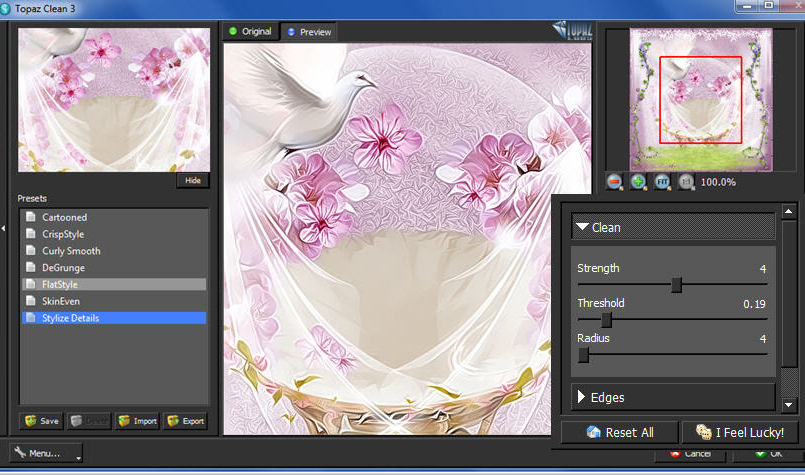Click the greyed-out delete preset button
805x475 pixels.
[x=89, y=421]
